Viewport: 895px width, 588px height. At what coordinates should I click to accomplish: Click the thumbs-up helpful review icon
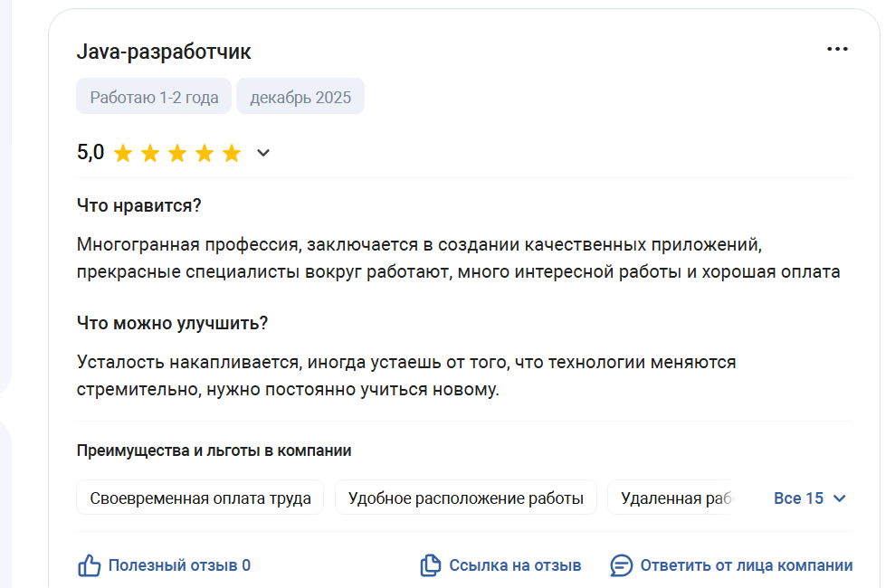click(89, 565)
